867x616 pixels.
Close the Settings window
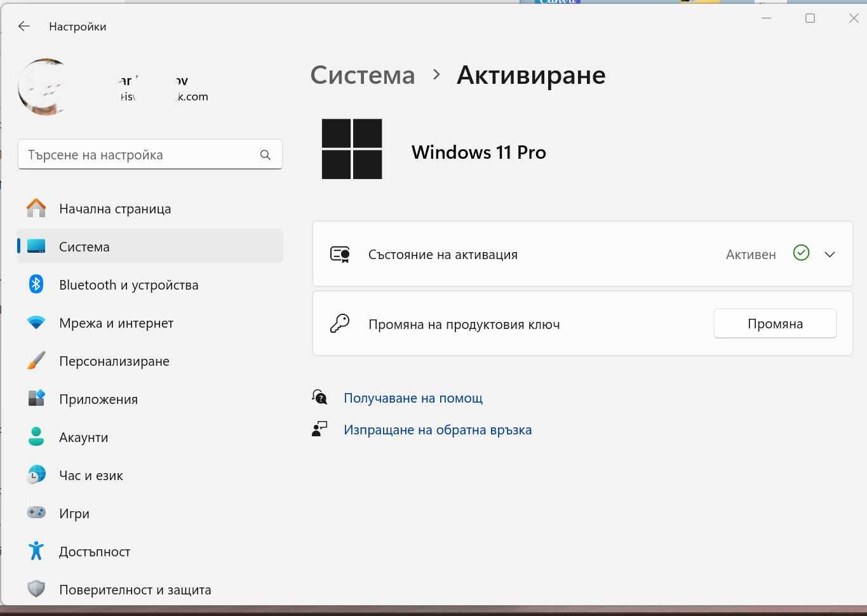click(x=854, y=18)
